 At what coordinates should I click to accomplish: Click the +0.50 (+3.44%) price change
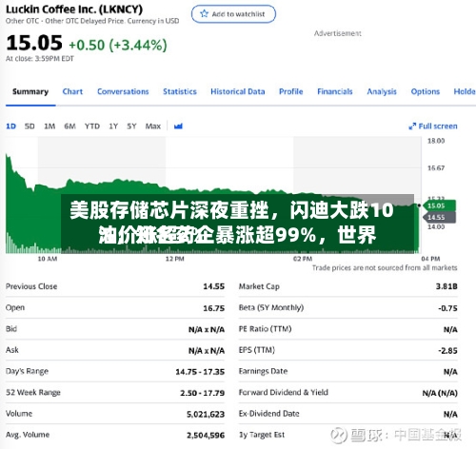pyautogui.click(x=118, y=45)
